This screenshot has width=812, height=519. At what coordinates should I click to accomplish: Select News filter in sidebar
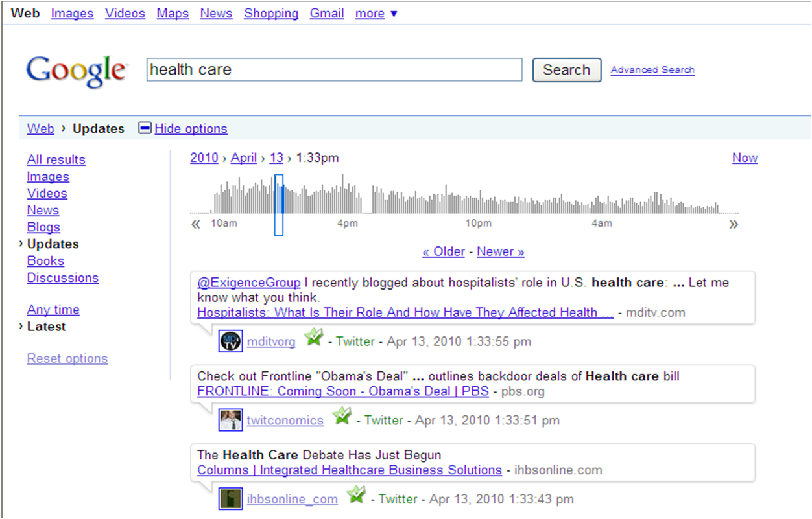click(x=43, y=210)
